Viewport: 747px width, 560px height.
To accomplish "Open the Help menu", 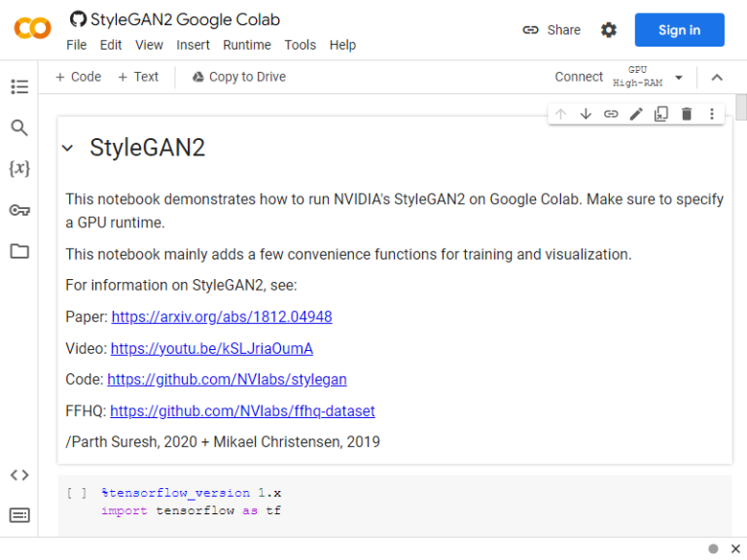I will pyautogui.click(x=343, y=45).
